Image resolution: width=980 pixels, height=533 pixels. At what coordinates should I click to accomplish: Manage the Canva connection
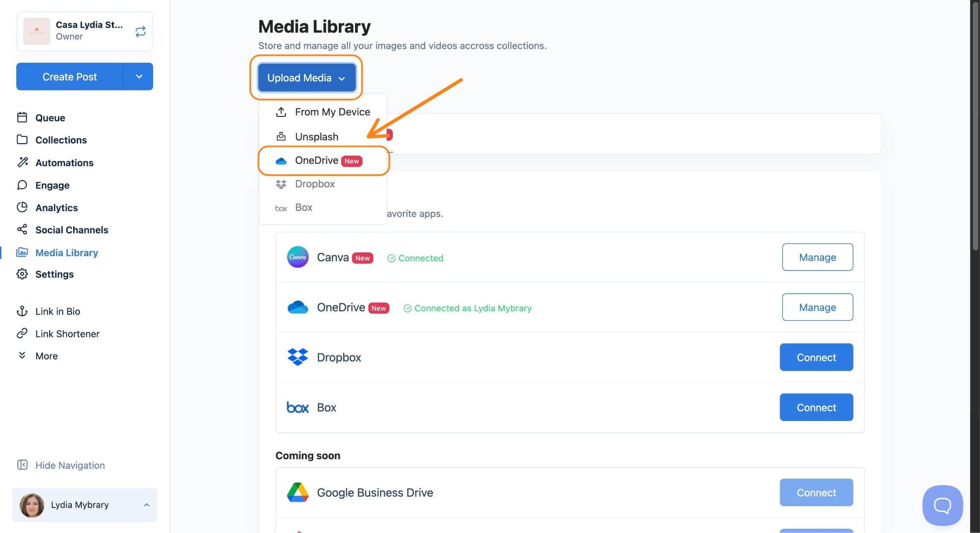[817, 257]
